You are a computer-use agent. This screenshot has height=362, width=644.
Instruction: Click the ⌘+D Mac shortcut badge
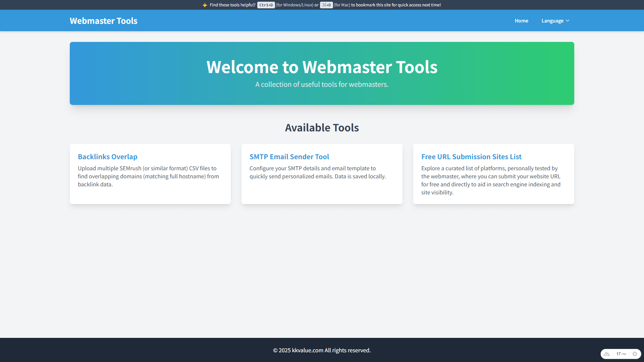(326, 5)
